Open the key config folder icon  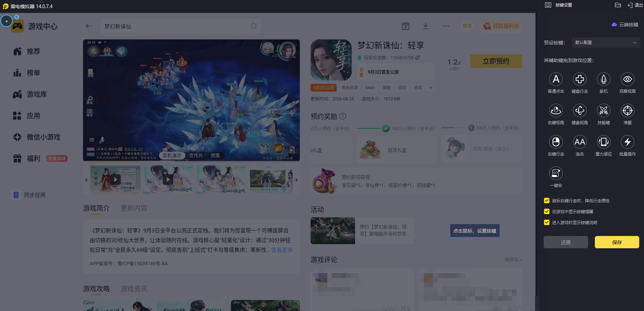click(618, 5)
